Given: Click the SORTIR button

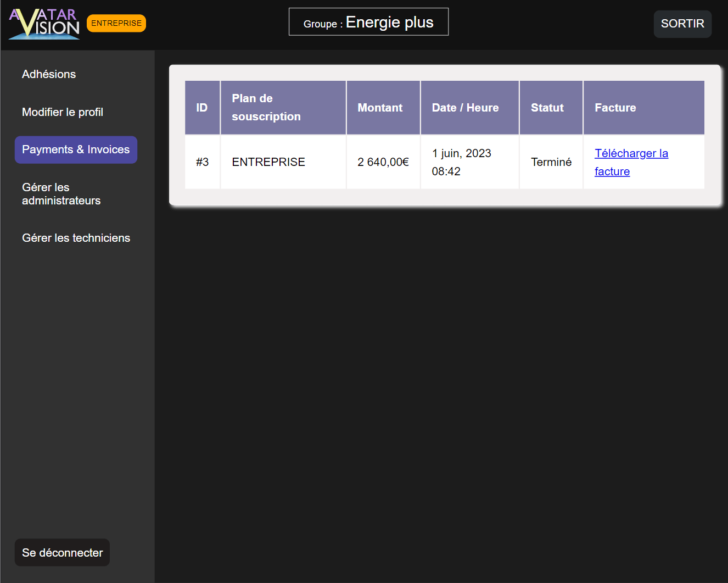Looking at the screenshot, I should [x=682, y=24].
